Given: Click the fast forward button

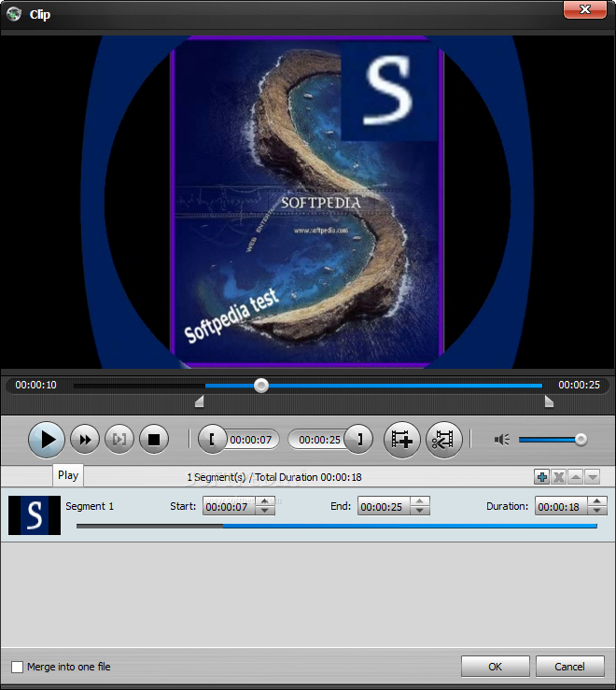Looking at the screenshot, I should point(85,439).
